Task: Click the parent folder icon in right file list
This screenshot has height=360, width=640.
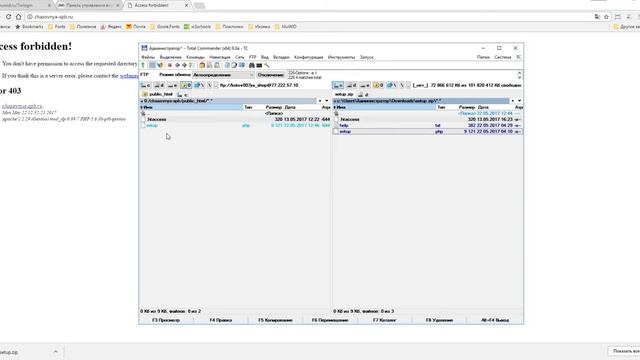Action: point(336,113)
